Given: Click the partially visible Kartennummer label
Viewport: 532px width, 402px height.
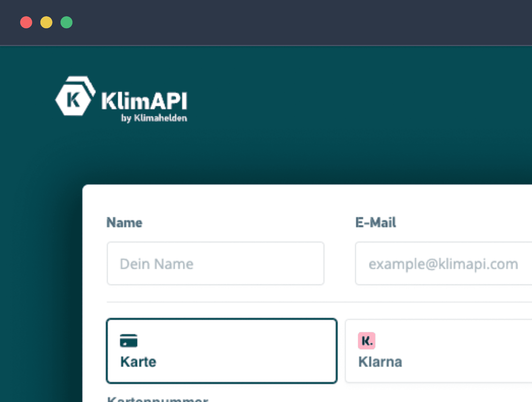Looking at the screenshot, I should [157, 399].
